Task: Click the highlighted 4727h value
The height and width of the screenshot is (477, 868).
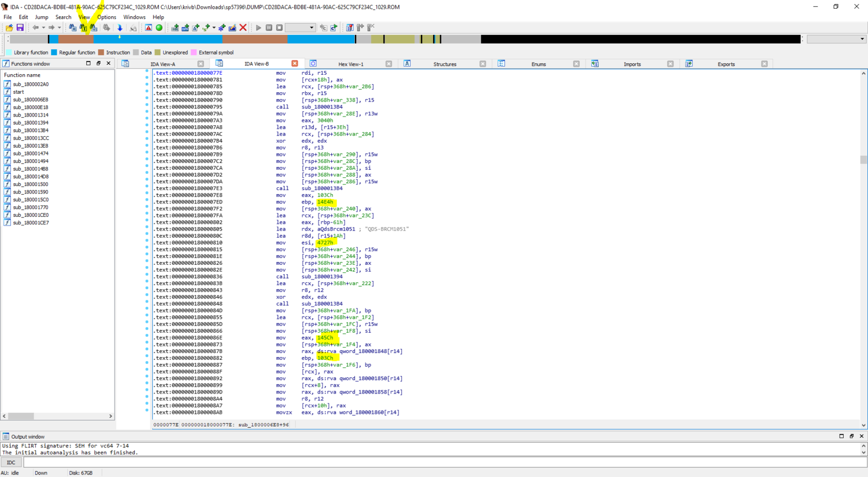Action: pyautogui.click(x=325, y=243)
